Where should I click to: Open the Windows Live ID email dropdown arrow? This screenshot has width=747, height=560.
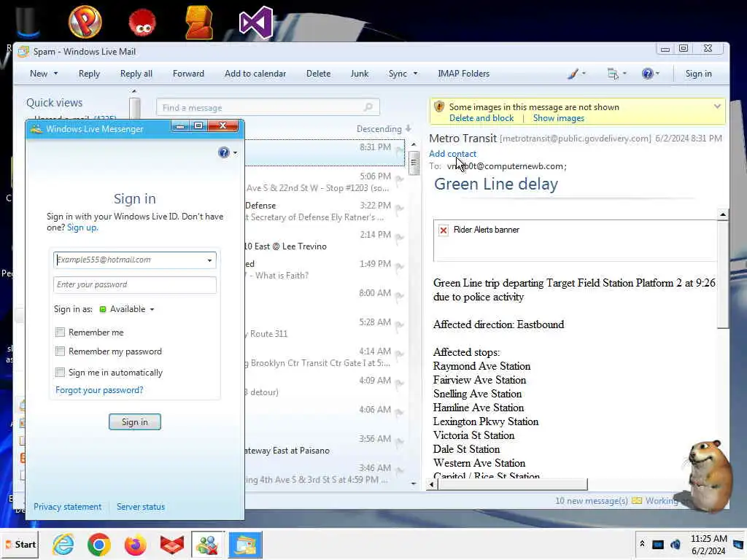tap(209, 260)
